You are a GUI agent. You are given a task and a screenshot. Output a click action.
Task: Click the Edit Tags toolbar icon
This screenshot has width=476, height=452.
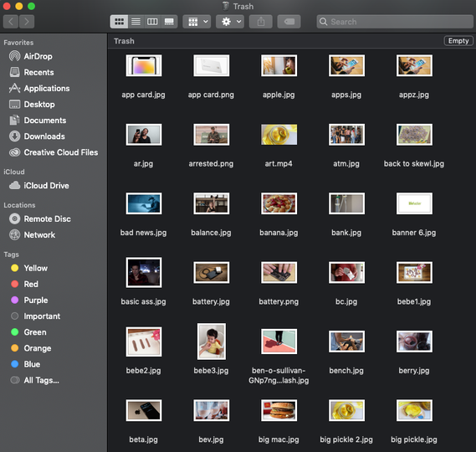(x=289, y=22)
